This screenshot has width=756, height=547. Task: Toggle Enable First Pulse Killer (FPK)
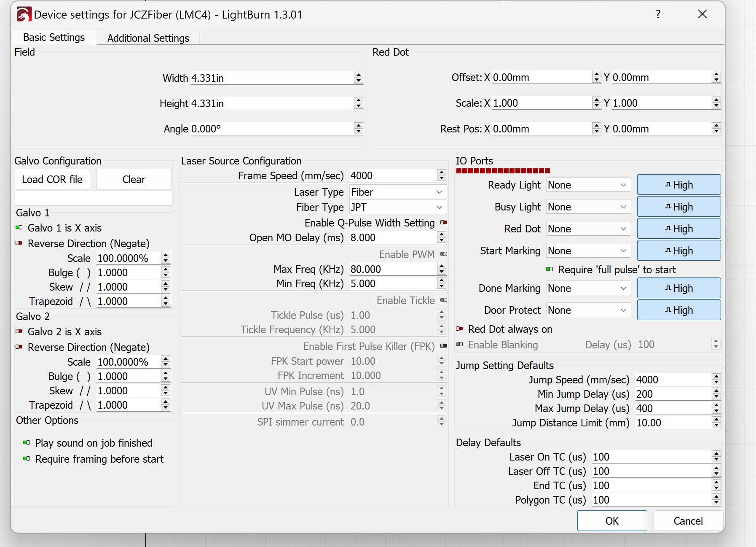pyautogui.click(x=443, y=346)
